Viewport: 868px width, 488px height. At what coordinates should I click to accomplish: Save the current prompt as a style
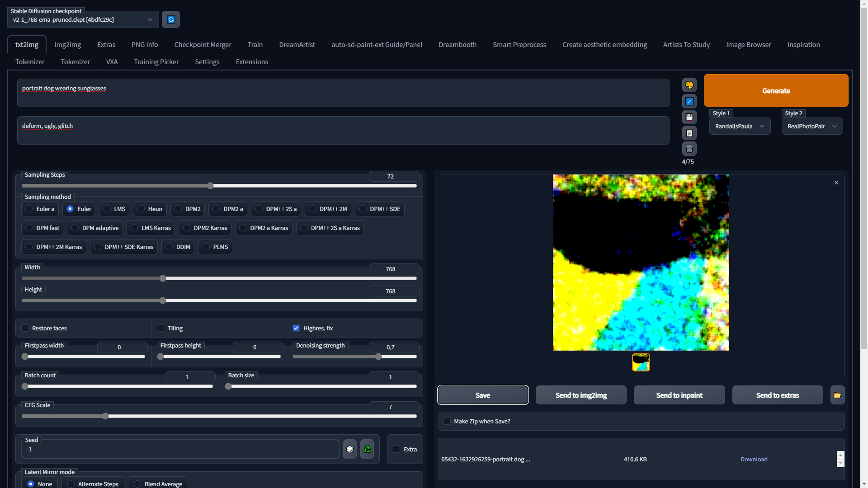pyautogui.click(x=689, y=117)
